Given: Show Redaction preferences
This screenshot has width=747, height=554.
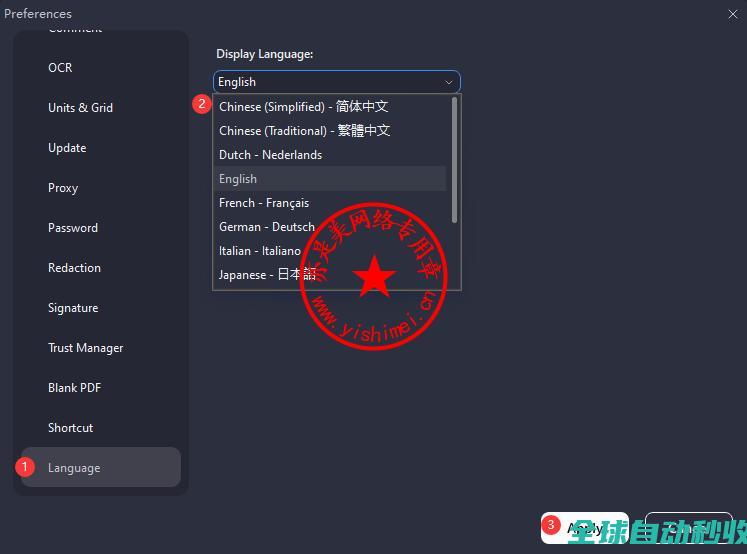Looking at the screenshot, I should (x=74, y=268).
